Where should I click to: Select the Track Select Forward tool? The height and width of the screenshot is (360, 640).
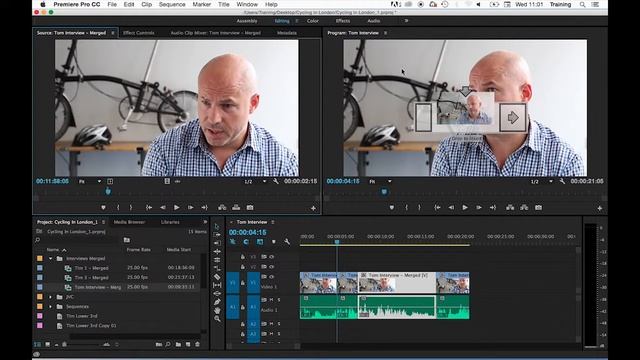pyautogui.click(x=217, y=235)
